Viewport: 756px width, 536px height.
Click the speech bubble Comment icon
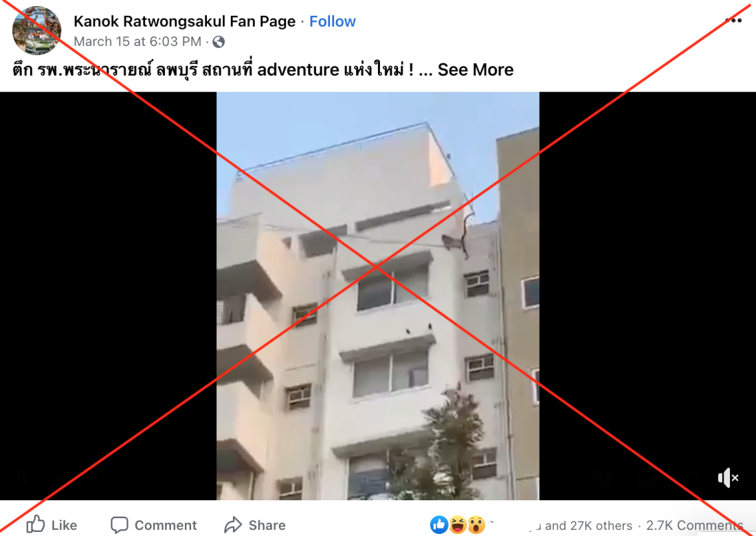pos(119,525)
